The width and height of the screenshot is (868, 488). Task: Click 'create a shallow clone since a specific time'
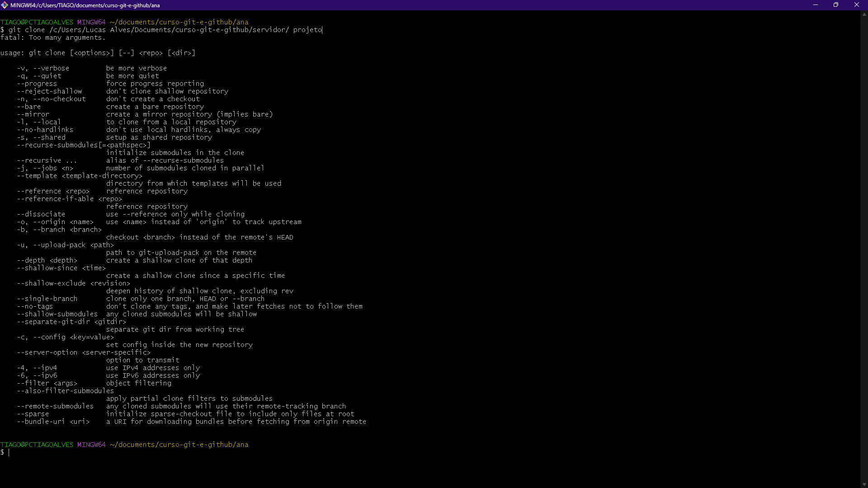(196, 276)
